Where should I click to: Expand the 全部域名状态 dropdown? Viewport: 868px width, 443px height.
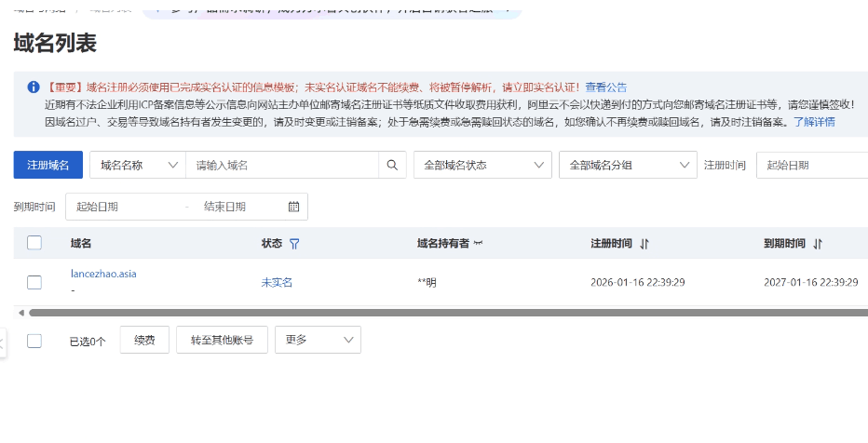point(482,165)
